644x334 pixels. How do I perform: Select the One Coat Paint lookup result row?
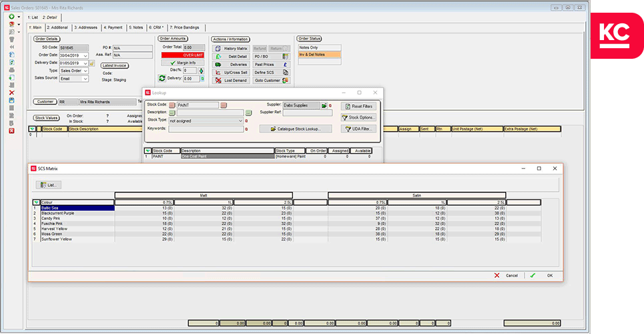pyautogui.click(x=258, y=157)
